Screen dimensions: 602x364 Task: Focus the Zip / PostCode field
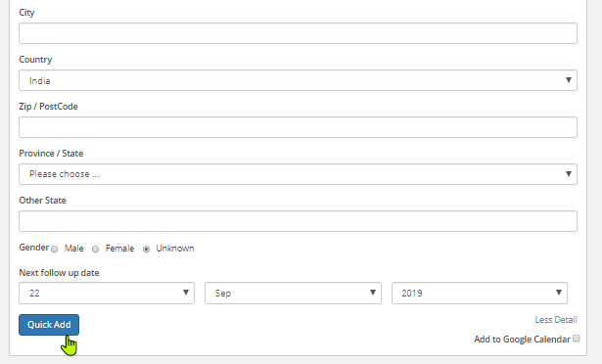(298, 127)
